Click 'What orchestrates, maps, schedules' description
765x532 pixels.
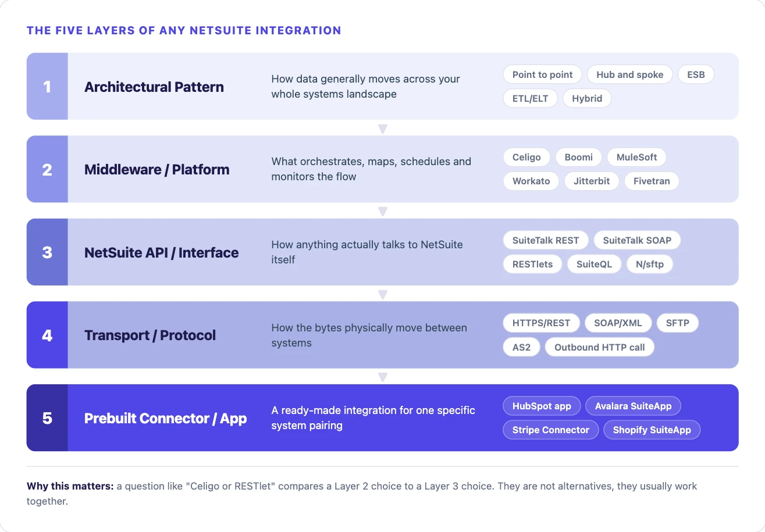(371, 169)
